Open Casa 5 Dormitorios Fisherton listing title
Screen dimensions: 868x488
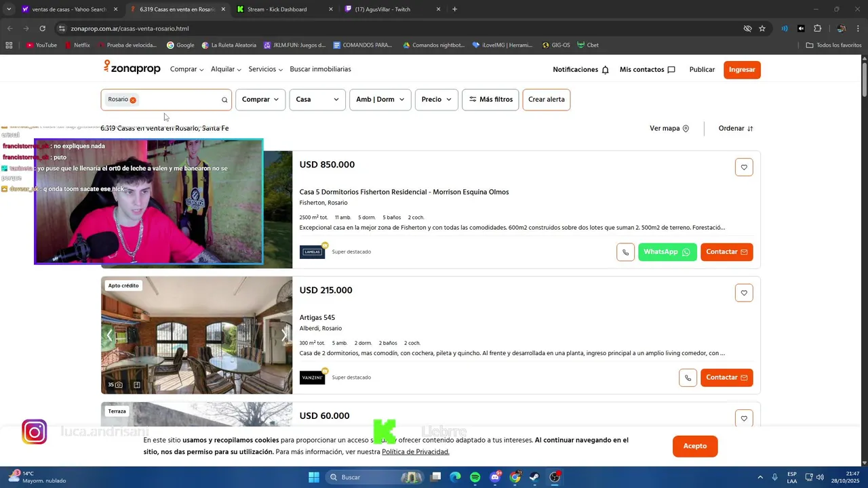pos(404,192)
